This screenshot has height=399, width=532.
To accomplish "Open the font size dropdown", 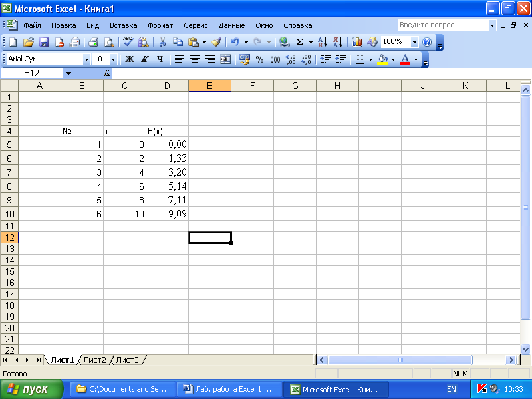I will tap(113, 59).
